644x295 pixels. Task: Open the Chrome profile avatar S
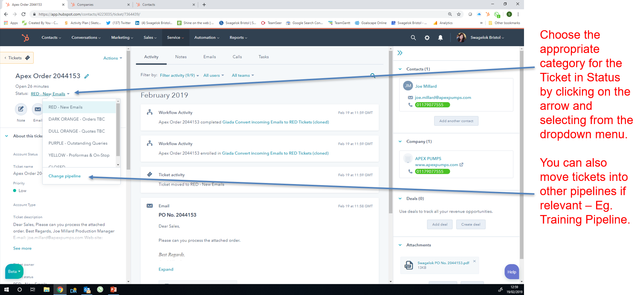509,14
